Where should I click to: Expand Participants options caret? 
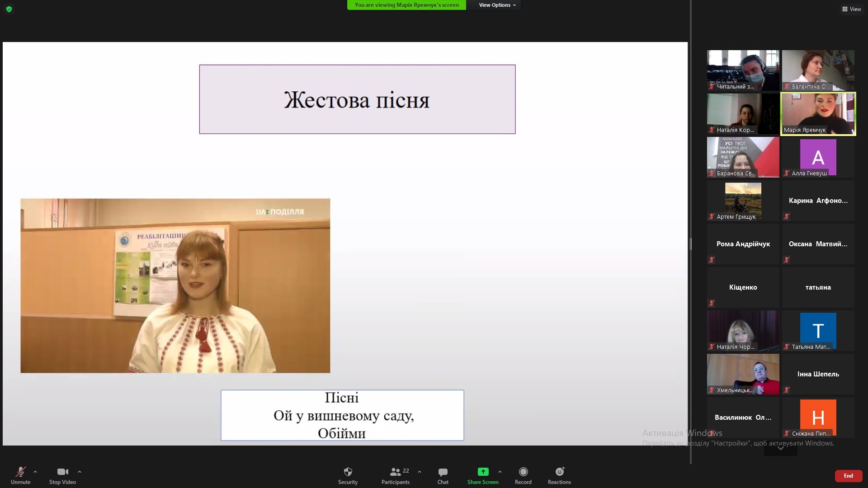pyautogui.click(x=420, y=472)
